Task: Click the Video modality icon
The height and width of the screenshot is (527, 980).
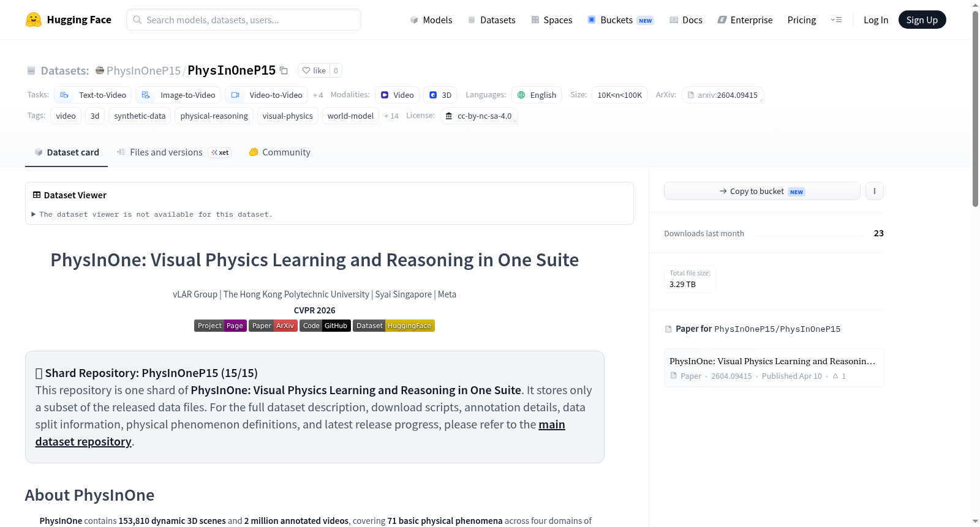Action: tap(385, 95)
